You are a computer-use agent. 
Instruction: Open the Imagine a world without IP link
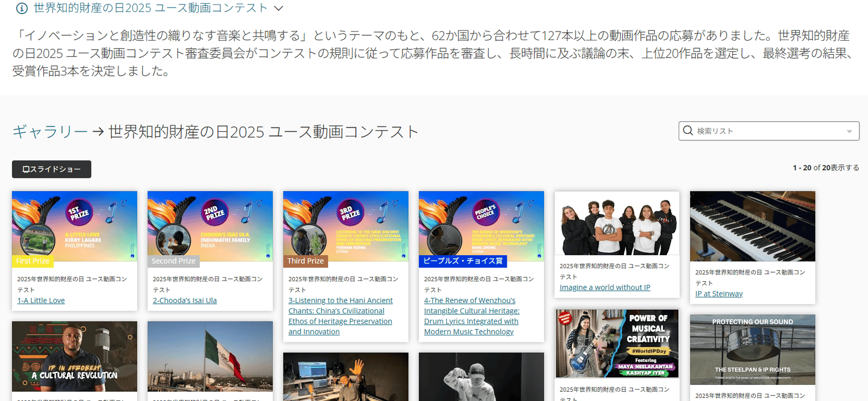(605, 287)
